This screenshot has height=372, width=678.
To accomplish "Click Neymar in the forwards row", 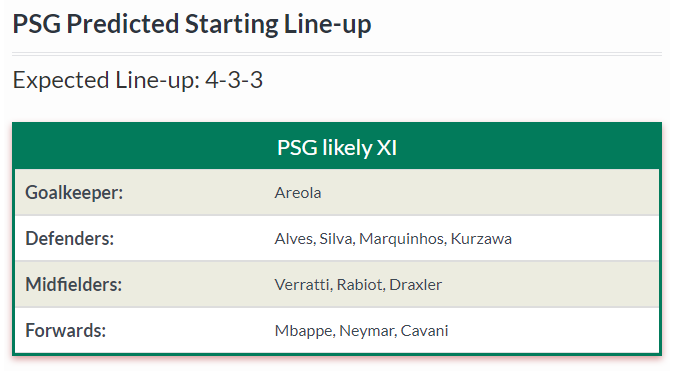I will coord(368,331).
